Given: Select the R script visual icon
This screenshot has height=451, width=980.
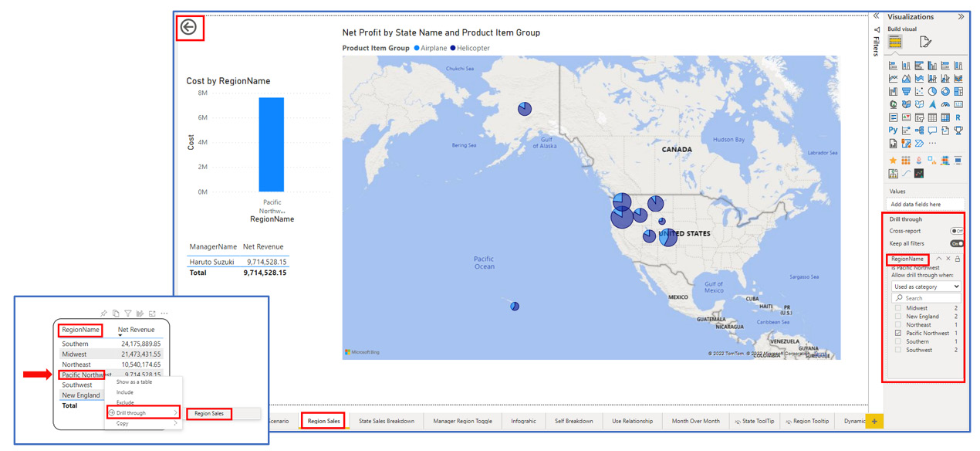Looking at the screenshot, I should (958, 117).
